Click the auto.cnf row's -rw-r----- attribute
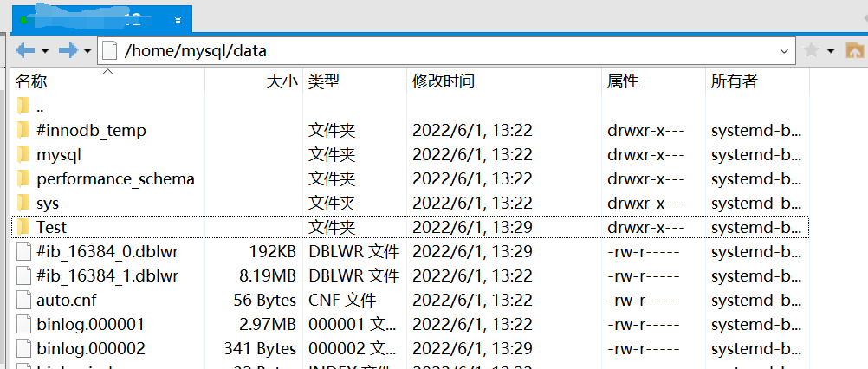This screenshot has width=868, height=369. (x=644, y=301)
